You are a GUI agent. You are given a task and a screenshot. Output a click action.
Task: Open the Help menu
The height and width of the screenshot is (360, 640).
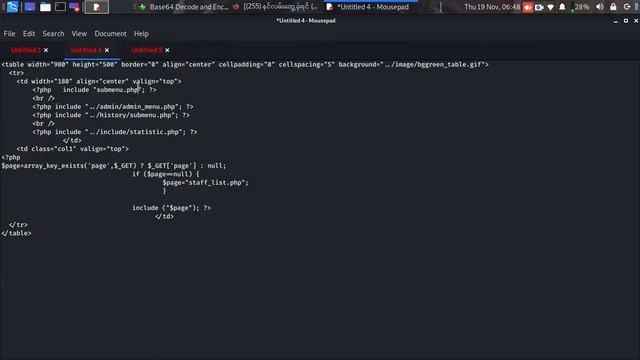pyautogui.click(x=141, y=33)
